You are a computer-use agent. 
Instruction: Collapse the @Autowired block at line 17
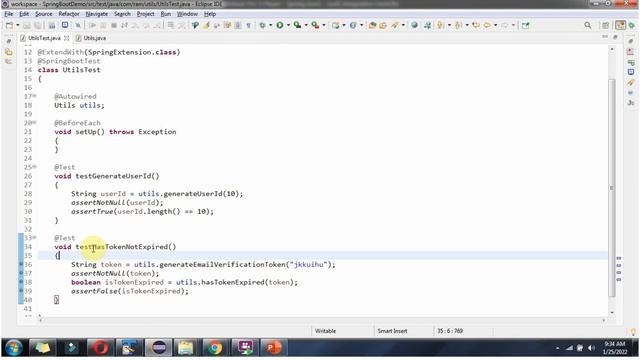coord(35,96)
